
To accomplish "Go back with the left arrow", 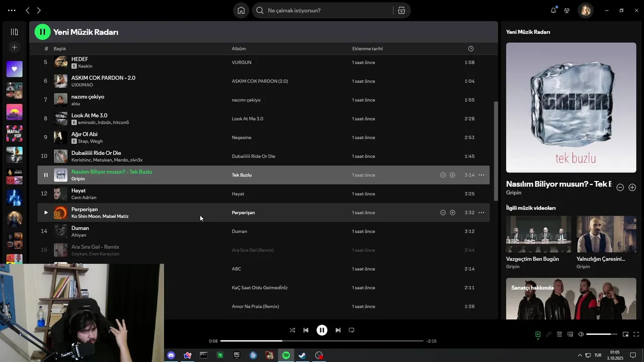I will pos(28,10).
